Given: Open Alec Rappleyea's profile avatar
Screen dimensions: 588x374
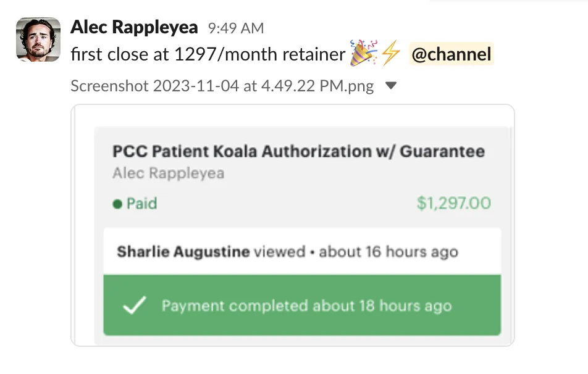Looking at the screenshot, I should pyautogui.click(x=38, y=39).
